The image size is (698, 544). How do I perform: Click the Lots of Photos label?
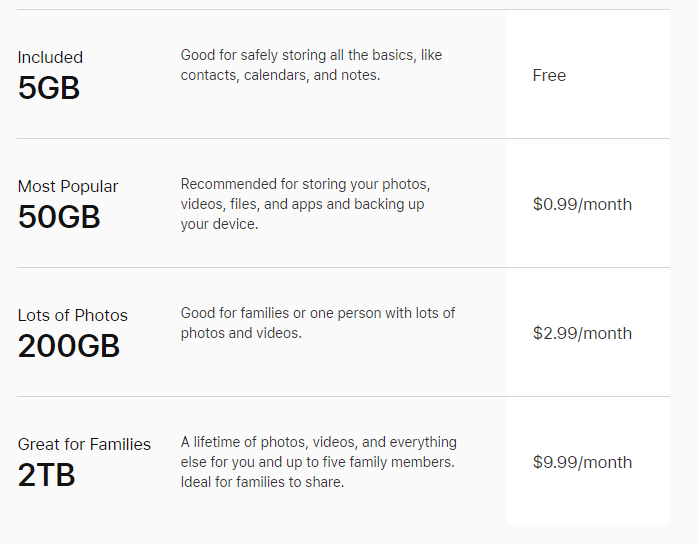tap(73, 316)
